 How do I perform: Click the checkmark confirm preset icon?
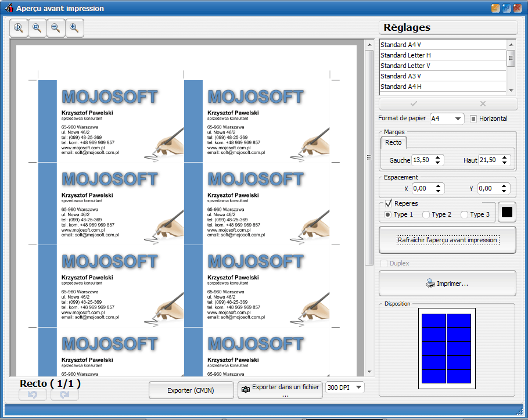point(414,104)
